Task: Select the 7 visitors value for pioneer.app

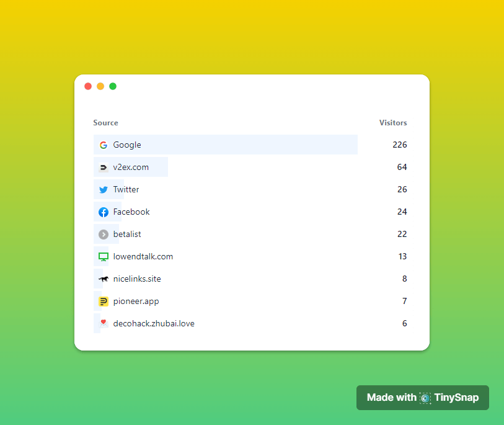Action: coord(404,301)
